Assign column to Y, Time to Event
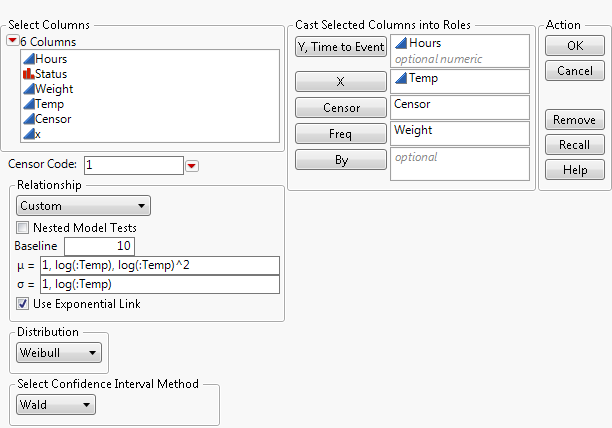612x428 pixels. pos(340,47)
